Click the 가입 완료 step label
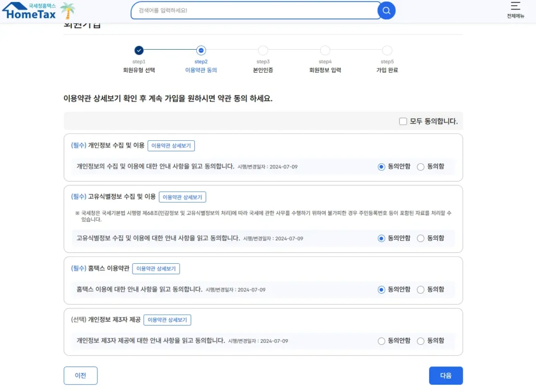The height and width of the screenshot is (392, 536). tap(387, 70)
